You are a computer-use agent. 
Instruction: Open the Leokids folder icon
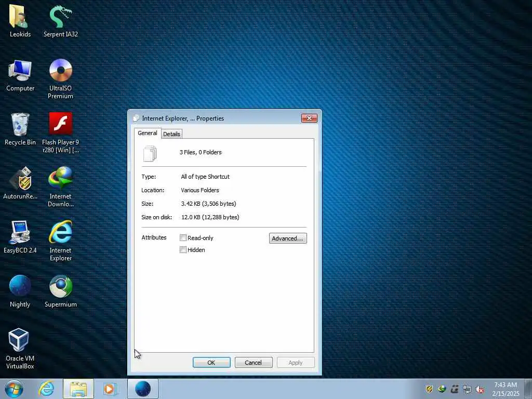pyautogui.click(x=20, y=21)
